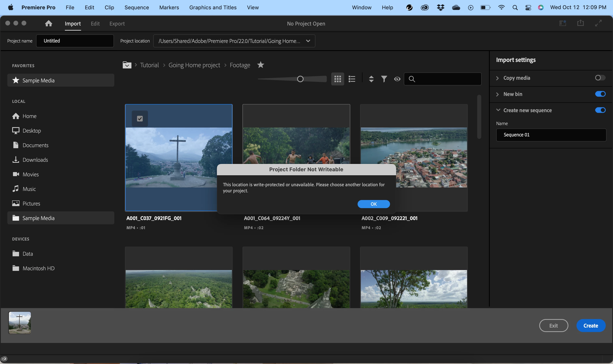Screen dimensions: 613x364
Task: Open the Project location dropdown
Action: [308, 41]
